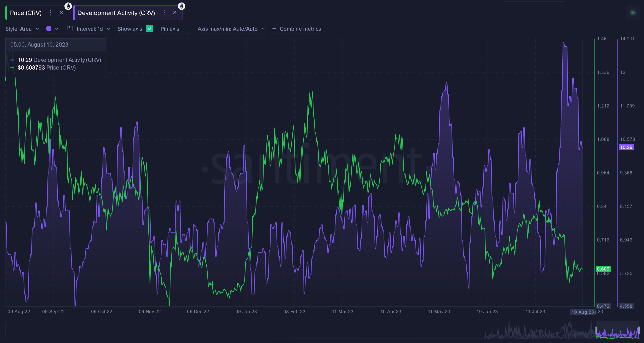The width and height of the screenshot is (644, 343).
Task: Uncheck the Show axis checkbox
Action: coord(150,29)
